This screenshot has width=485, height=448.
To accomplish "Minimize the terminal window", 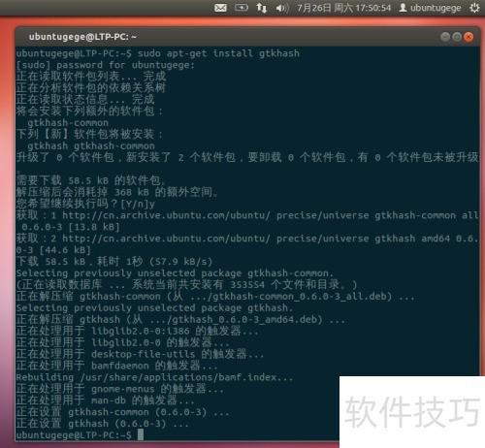I will pos(445,37).
